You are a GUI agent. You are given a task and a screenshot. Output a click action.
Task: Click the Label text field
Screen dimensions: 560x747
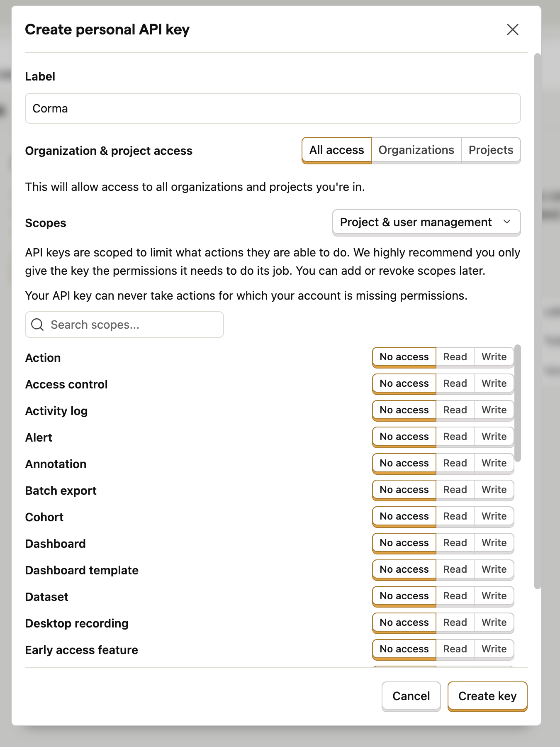click(273, 108)
